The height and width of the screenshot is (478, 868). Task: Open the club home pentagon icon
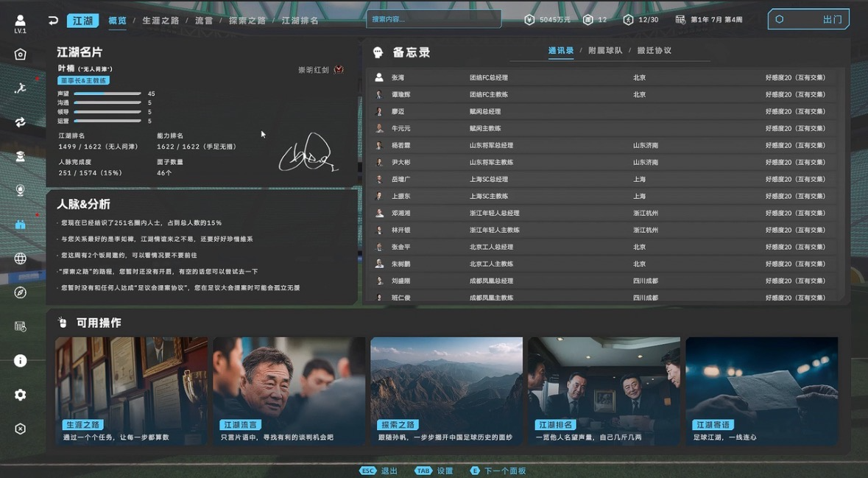click(20, 55)
